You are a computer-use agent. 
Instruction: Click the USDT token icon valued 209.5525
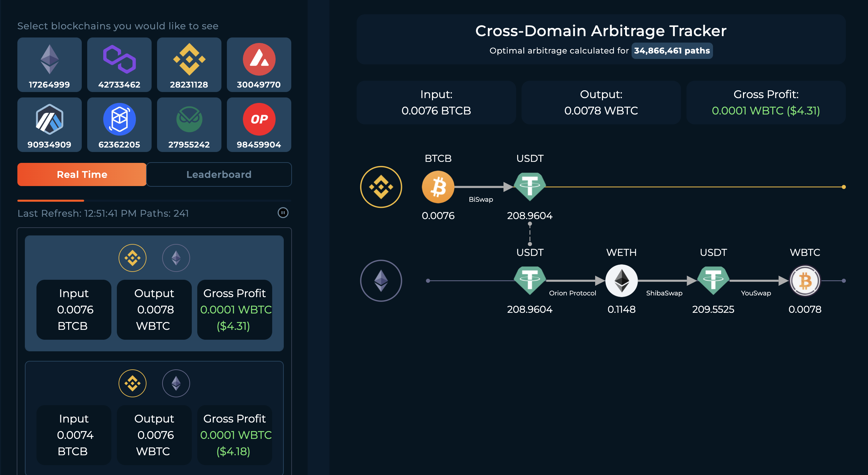(713, 280)
